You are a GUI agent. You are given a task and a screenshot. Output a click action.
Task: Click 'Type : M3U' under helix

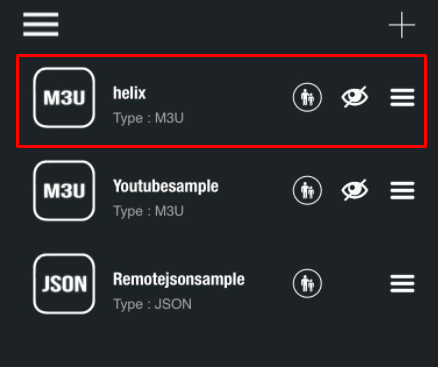[148, 118]
